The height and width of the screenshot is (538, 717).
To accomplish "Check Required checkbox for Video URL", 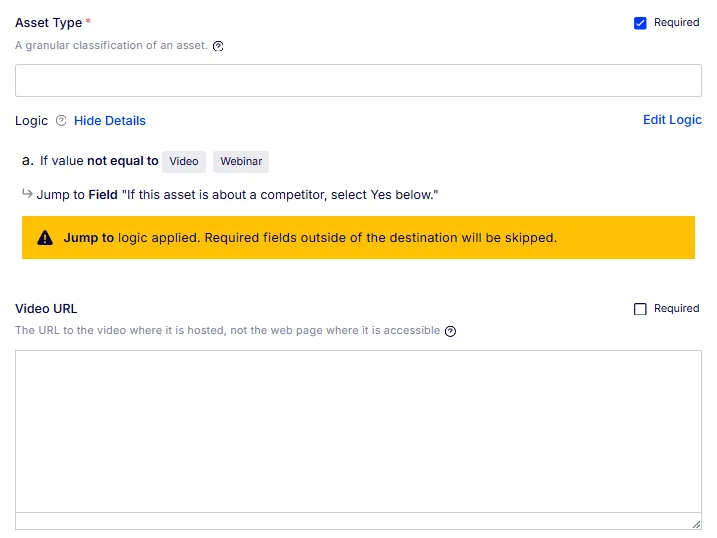I will pyautogui.click(x=640, y=309).
